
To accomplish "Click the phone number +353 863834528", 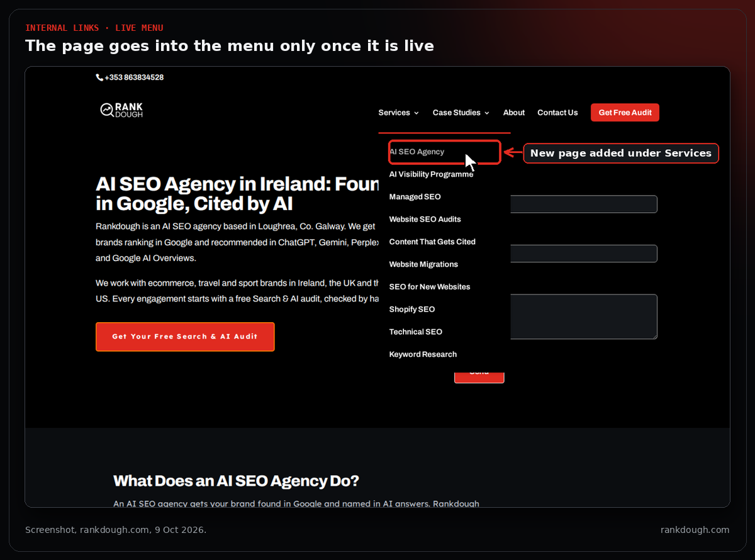I will (134, 77).
